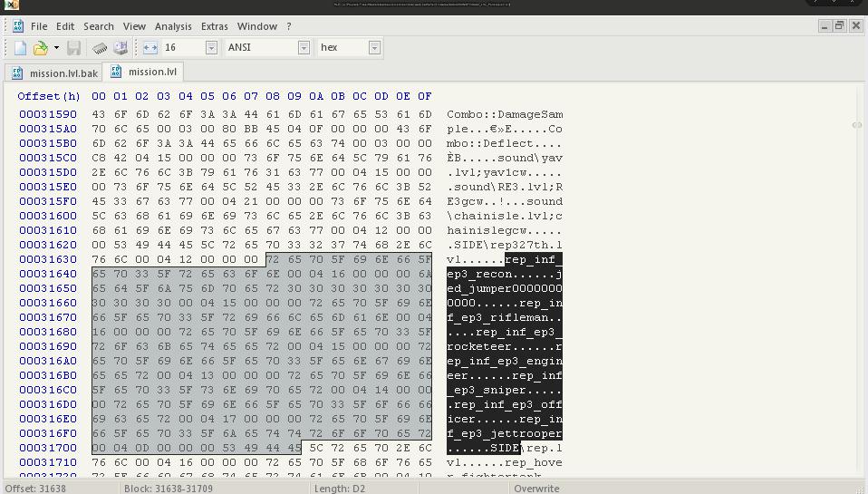Open the bytes-per-row dropdown showing 16
This screenshot has height=494, width=868.
211,48
